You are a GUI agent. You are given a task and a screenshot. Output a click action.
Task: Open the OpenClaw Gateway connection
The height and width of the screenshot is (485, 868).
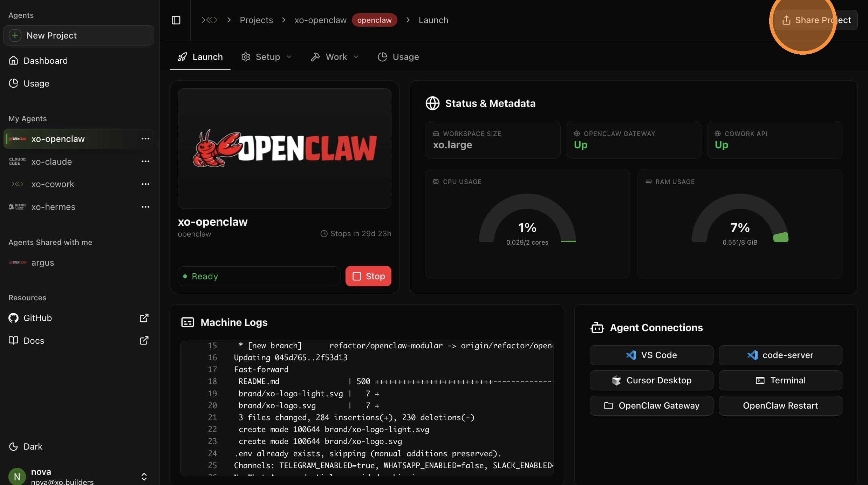tap(651, 405)
